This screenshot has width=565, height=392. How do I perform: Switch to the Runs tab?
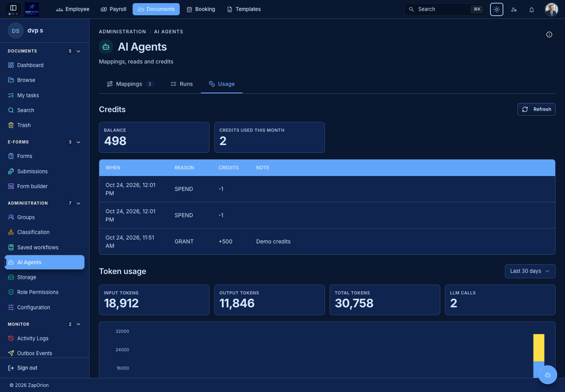point(182,84)
